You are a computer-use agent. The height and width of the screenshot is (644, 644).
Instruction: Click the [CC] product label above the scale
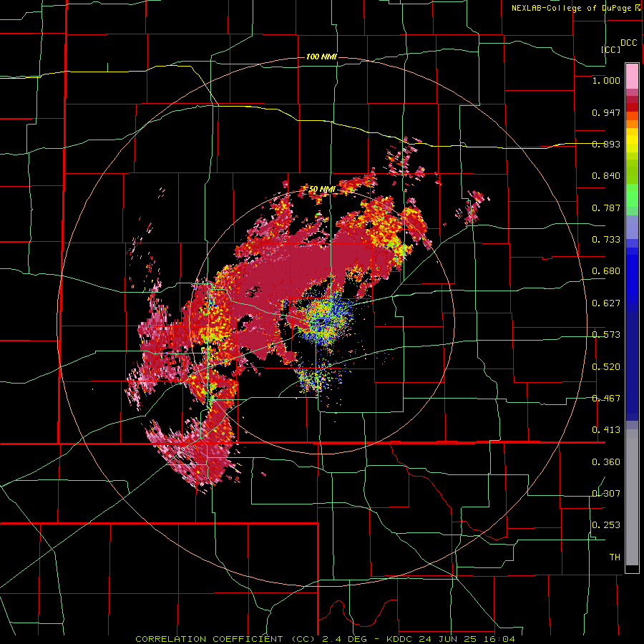tap(611, 49)
